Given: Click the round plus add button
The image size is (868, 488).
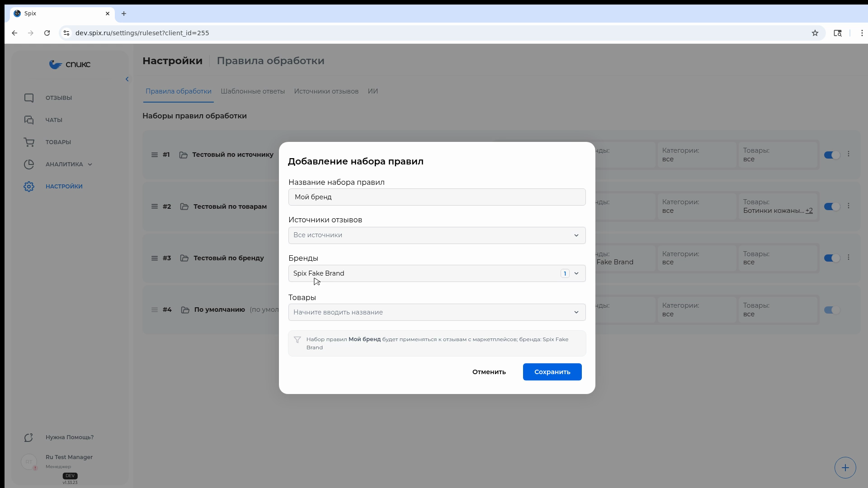Looking at the screenshot, I should click(845, 468).
